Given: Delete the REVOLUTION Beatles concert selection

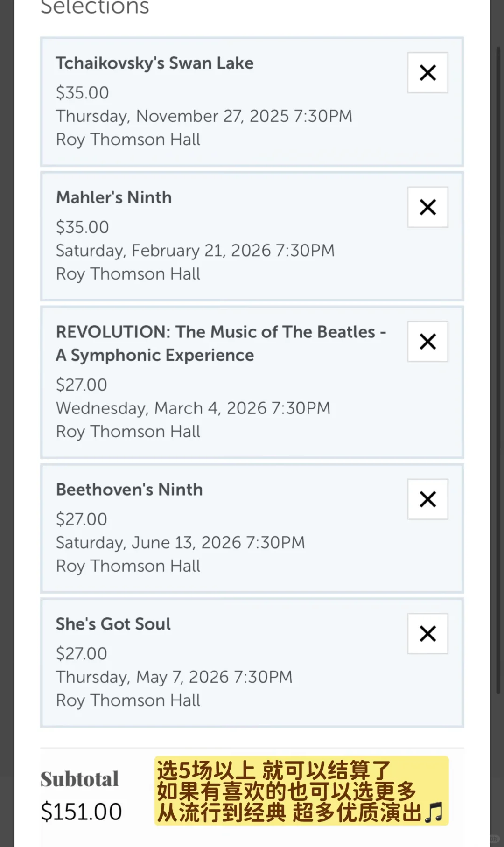Looking at the screenshot, I should 427,342.
